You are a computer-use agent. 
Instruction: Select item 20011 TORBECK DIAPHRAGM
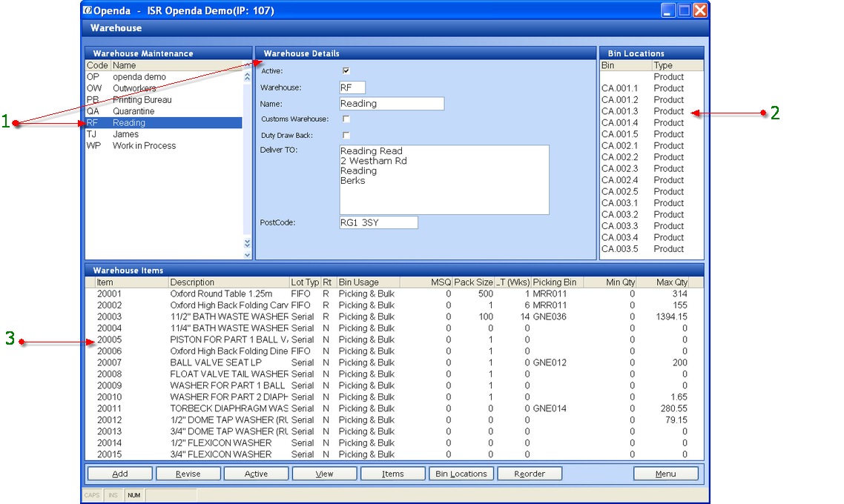pyautogui.click(x=393, y=408)
